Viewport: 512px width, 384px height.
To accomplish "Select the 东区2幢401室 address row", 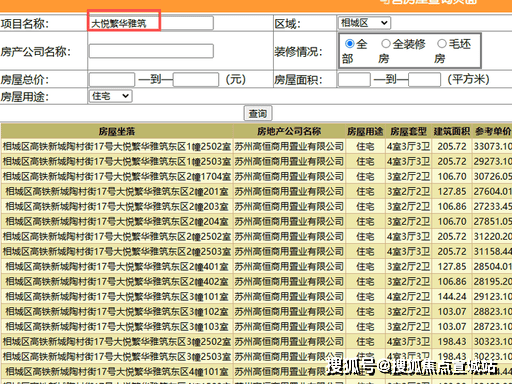I will (117, 266).
